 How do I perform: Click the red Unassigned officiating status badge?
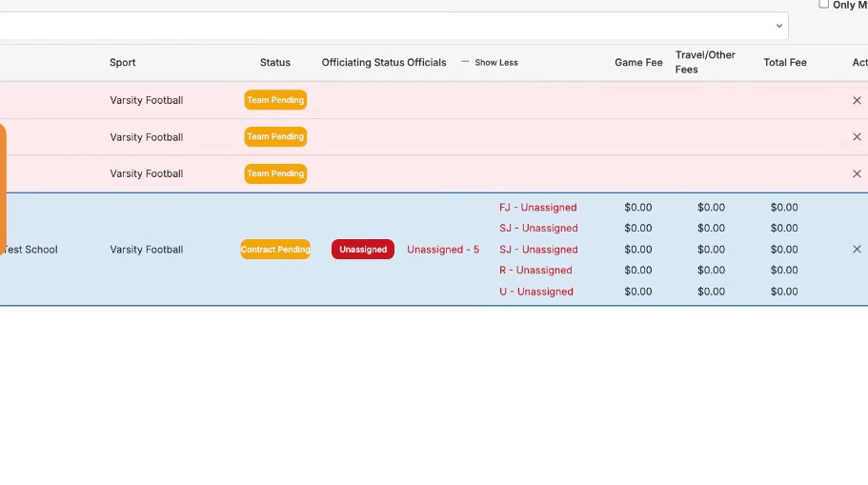coord(363,250)
